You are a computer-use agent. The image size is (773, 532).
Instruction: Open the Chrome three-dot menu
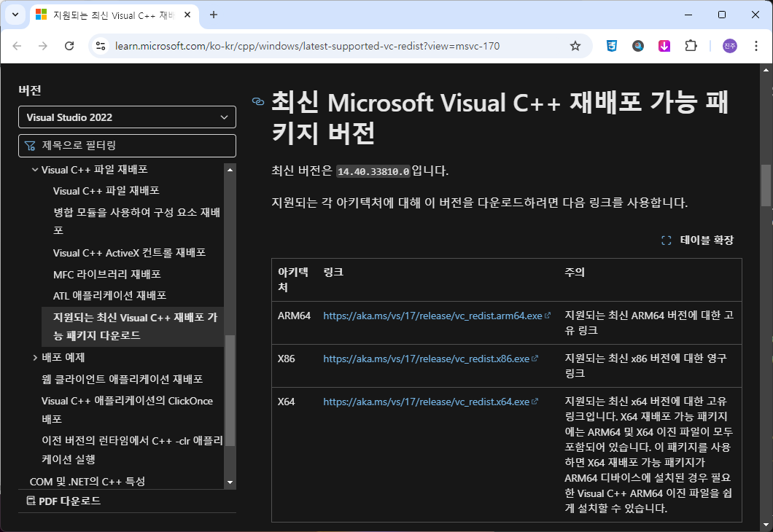tap(755, 46)
